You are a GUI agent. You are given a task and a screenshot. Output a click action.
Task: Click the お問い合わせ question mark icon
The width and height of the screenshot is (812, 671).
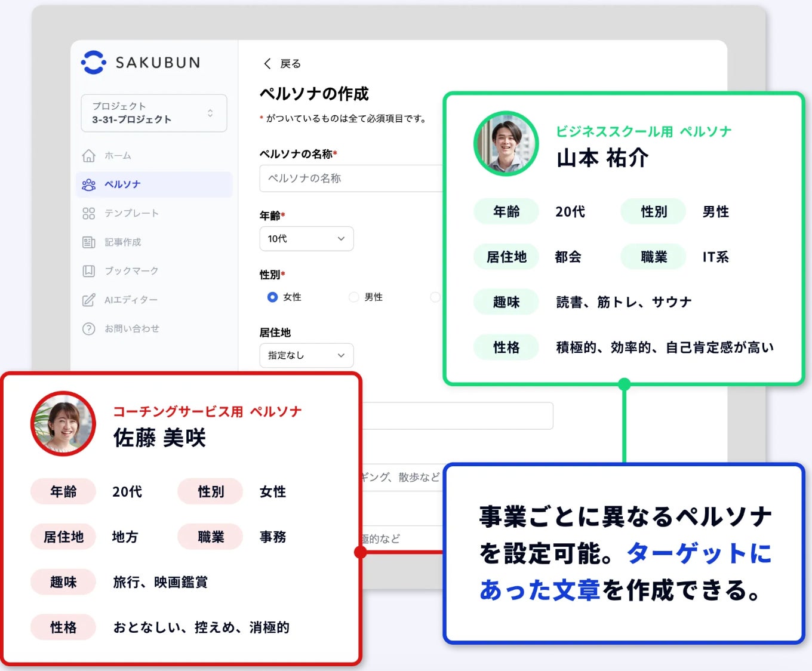88,328
